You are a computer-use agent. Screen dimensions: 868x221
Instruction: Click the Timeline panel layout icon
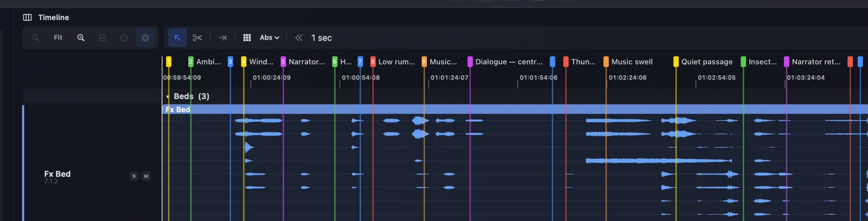[x=27, y=17]
